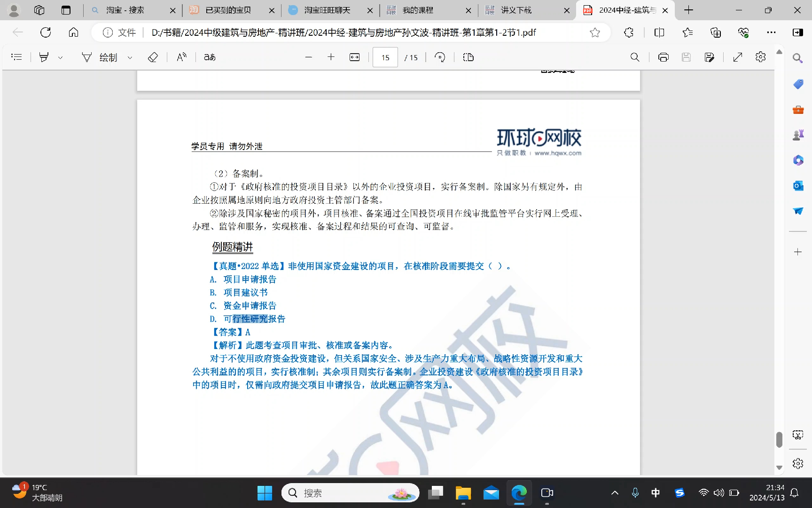Add a new sidebar app
The height and width of the screenshot is (508, 812).
[798, 252]
